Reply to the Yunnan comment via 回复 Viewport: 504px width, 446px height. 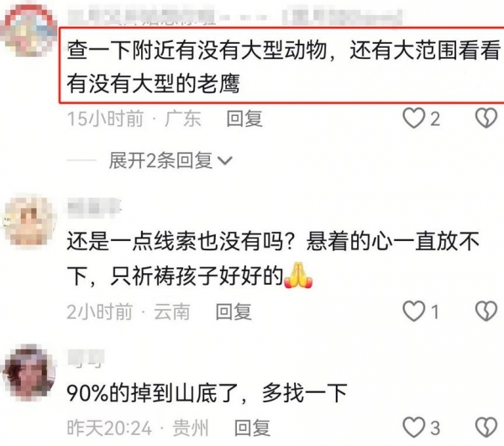[234, 312]
